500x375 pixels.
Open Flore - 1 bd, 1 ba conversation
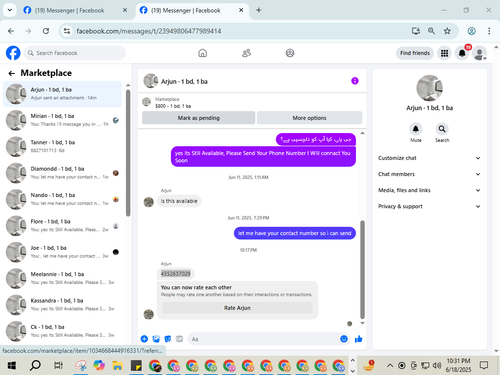click(x=62, y=225)
